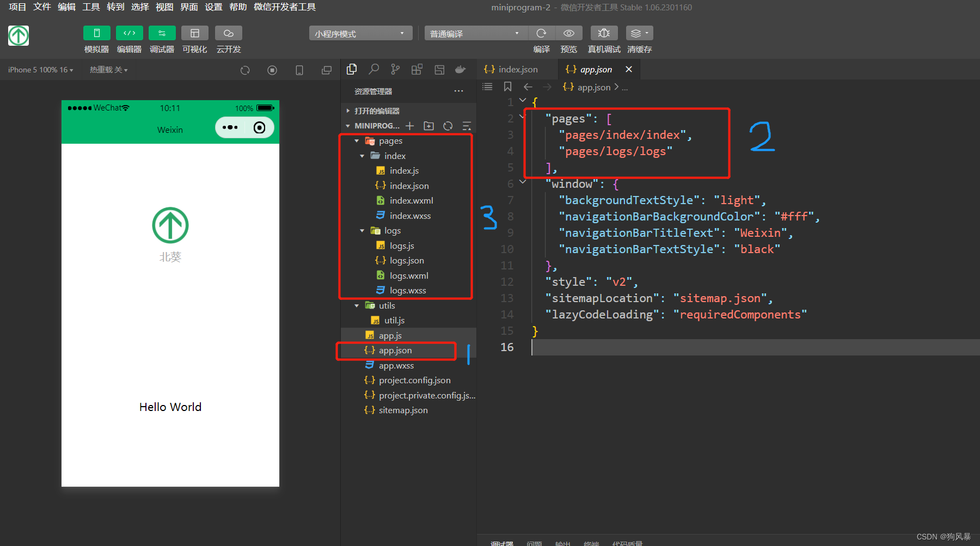Image resolution: width=980 pixels, height=546 pixels.
Task: Click the simulator phone device icon
Action: click(299, 70)
